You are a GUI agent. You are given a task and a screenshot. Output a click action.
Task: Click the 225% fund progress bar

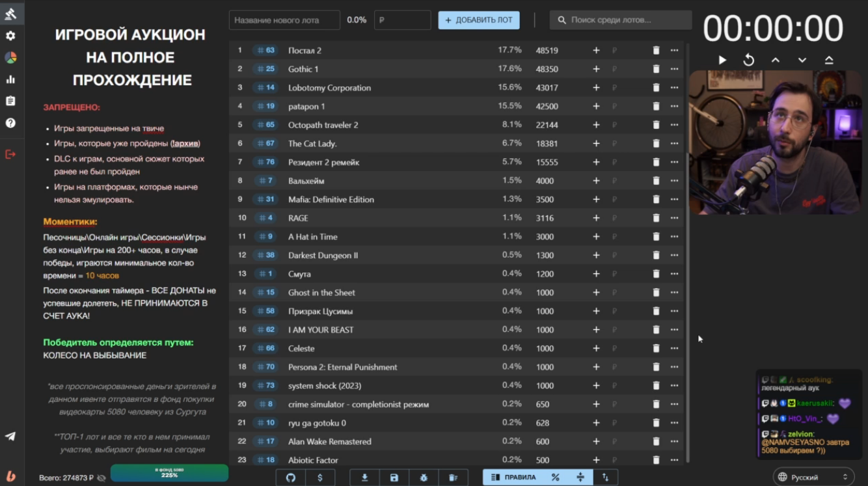click(169, 473)
